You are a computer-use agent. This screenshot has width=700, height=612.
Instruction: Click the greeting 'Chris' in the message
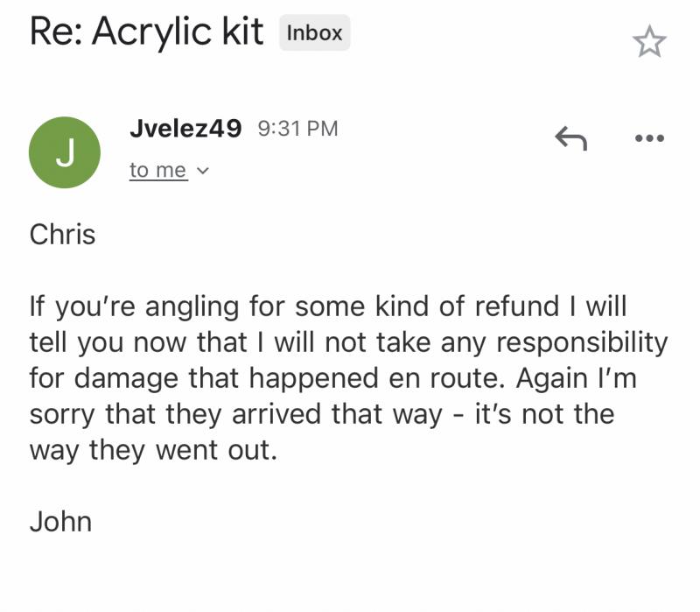[x=62, y=235]
